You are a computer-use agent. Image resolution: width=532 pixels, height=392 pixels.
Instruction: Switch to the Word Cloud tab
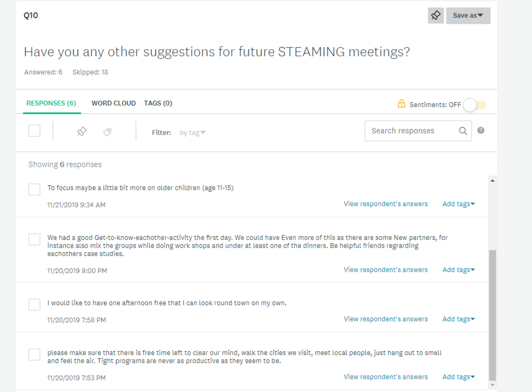coord(113,103)
